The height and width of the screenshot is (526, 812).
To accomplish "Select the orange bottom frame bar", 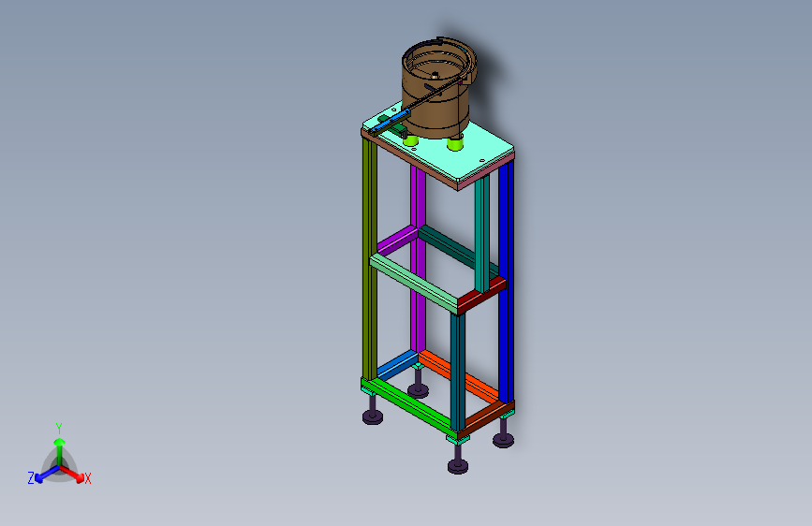I will coord(459,376).
